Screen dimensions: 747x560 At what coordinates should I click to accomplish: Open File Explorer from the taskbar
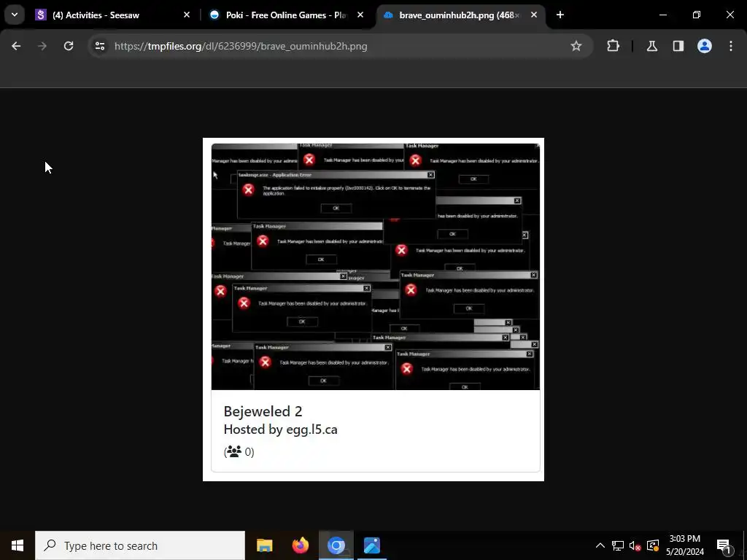[x=264, y=545]
